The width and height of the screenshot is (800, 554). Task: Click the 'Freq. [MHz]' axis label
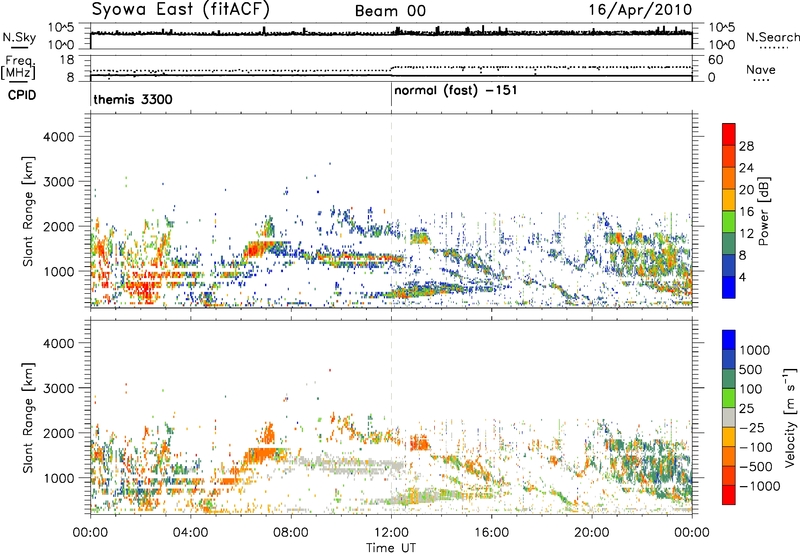(x=18, y=68)
